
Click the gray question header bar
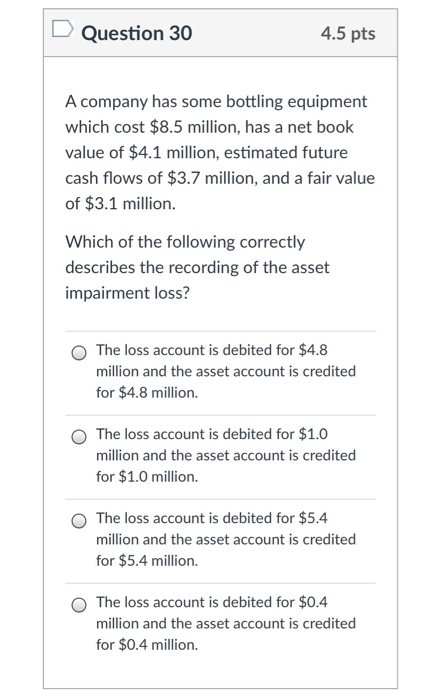point(220,33)
